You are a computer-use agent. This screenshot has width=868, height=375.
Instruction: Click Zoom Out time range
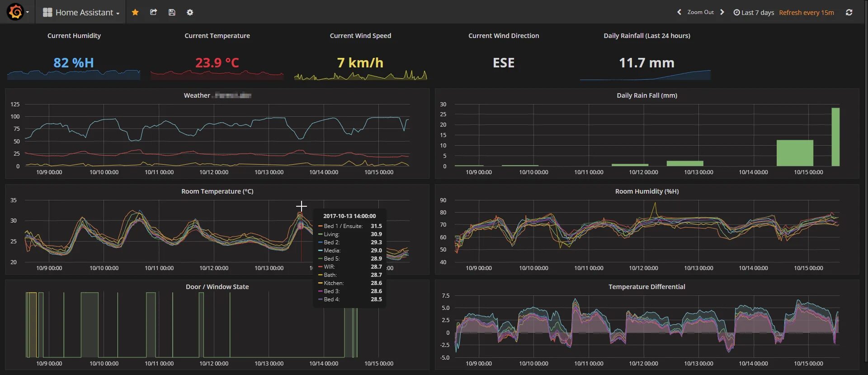(x=700, y=12)
